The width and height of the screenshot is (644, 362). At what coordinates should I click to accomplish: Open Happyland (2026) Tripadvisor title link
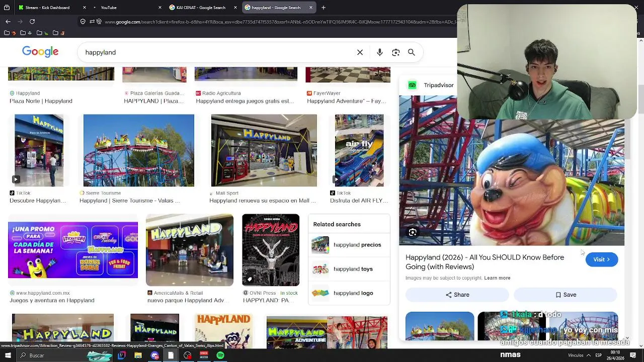(x=485, y=262)
